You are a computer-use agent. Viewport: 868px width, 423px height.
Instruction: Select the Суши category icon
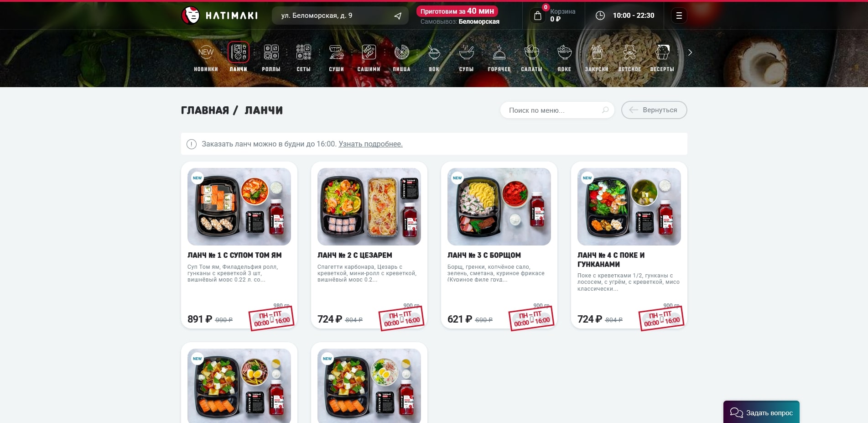pyautogui.click(x=336, y=52)
